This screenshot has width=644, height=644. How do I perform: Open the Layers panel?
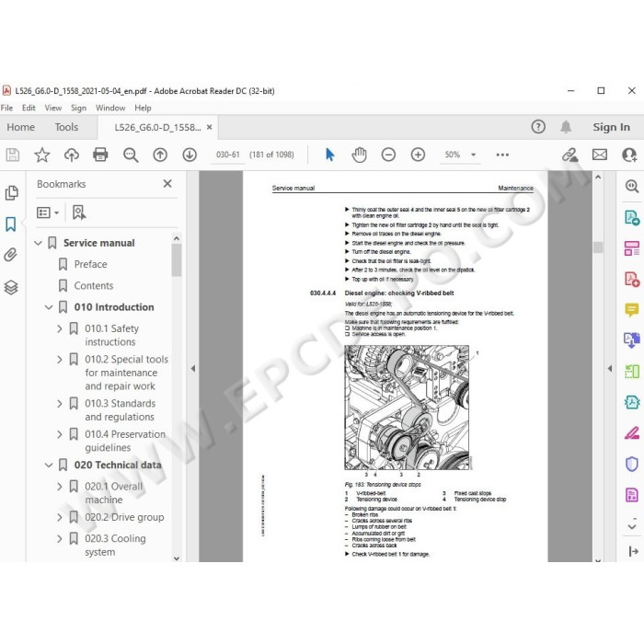(11, 287)
